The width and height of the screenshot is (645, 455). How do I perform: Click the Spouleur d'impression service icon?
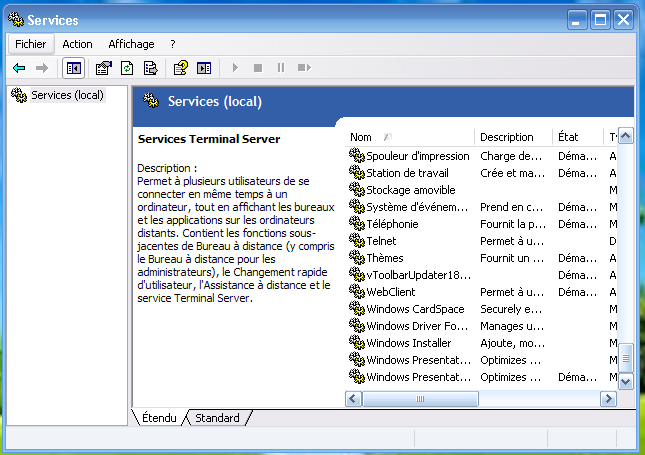point(357,156)
